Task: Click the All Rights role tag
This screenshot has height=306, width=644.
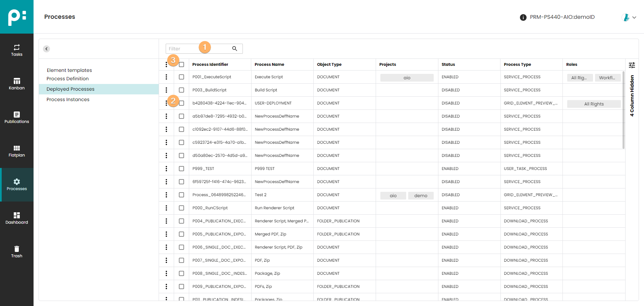Action: [594, 104]
